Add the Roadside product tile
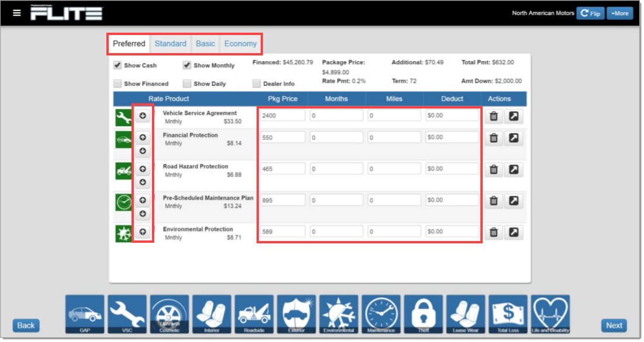644x342 pixels. pos(254,315)
